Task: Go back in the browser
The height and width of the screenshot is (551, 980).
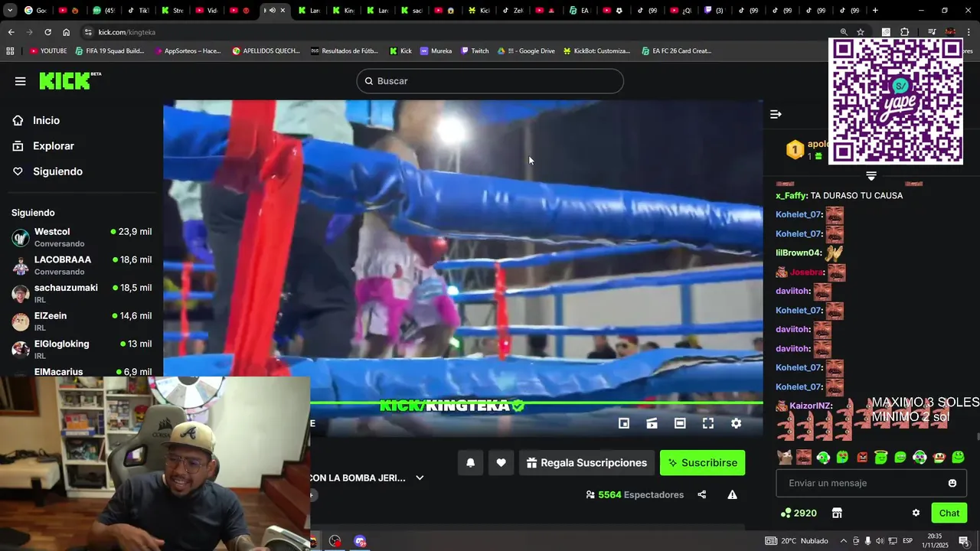Action: pyautogui.click(x=11, y=32)
